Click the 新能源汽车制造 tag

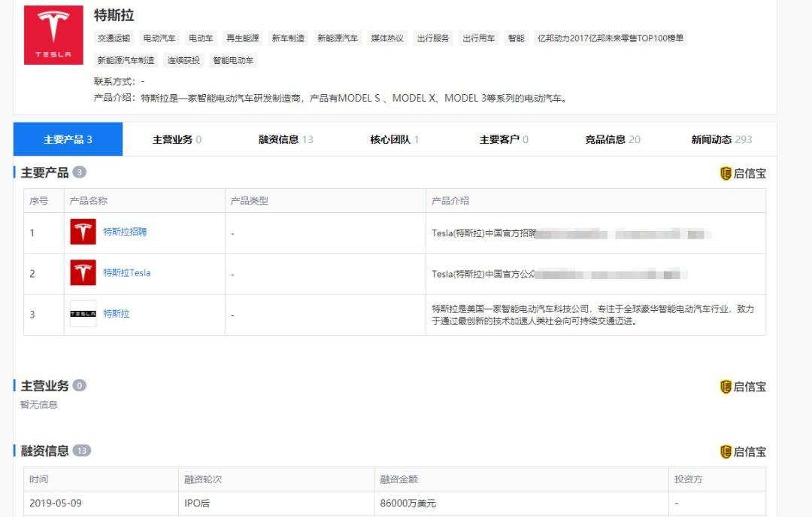click(126, 60)
